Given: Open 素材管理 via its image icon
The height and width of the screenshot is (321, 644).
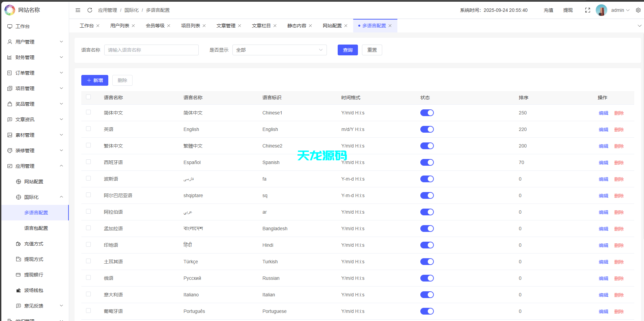Looking at the screenshot, I should (9, 135).
